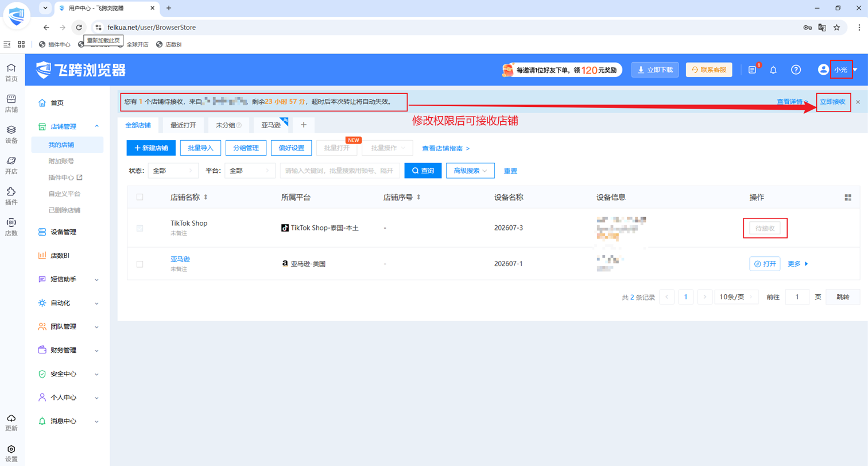The image size is (868, 466).
Task: Expand the 安全中心 menu section
Action: click(x=96, y=373)
